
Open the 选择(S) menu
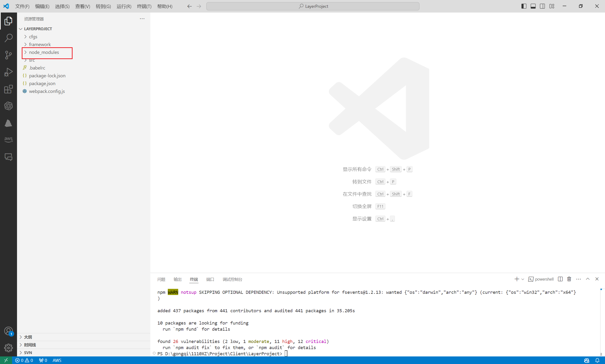pos(62,6)
